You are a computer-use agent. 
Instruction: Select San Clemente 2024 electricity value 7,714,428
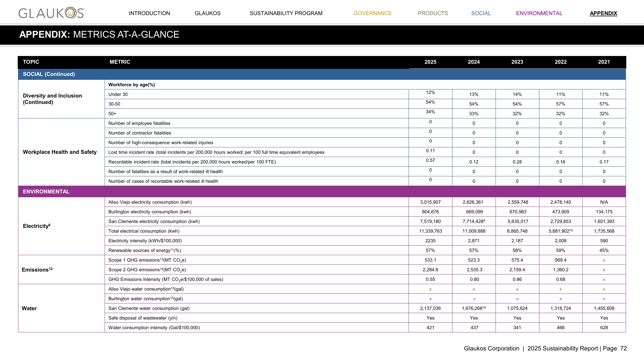tap(474, 221)
